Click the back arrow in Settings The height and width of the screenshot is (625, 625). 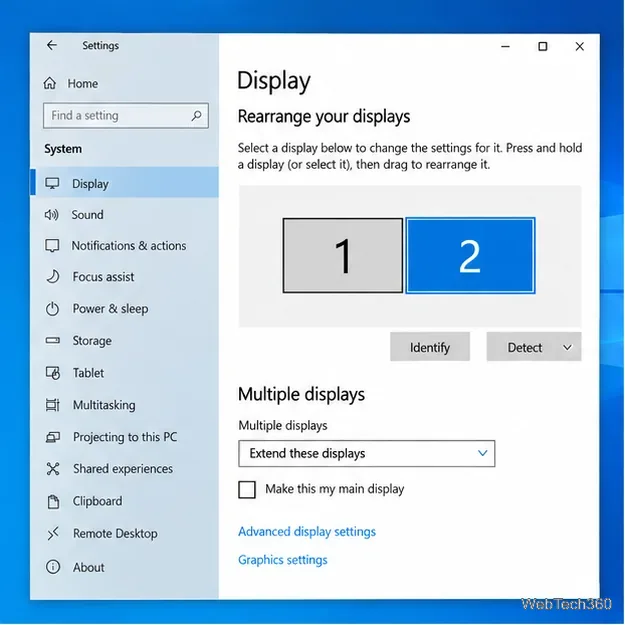(52, 45)
